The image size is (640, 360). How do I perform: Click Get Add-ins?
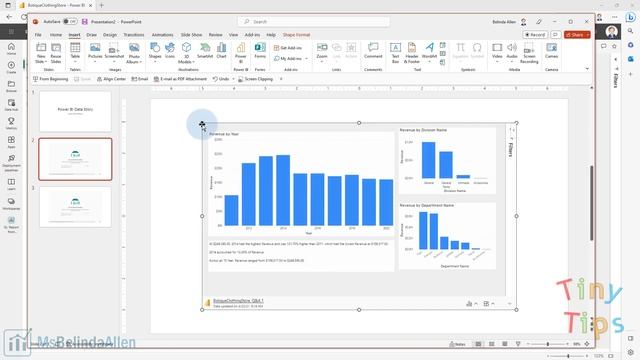click(288, 48)
